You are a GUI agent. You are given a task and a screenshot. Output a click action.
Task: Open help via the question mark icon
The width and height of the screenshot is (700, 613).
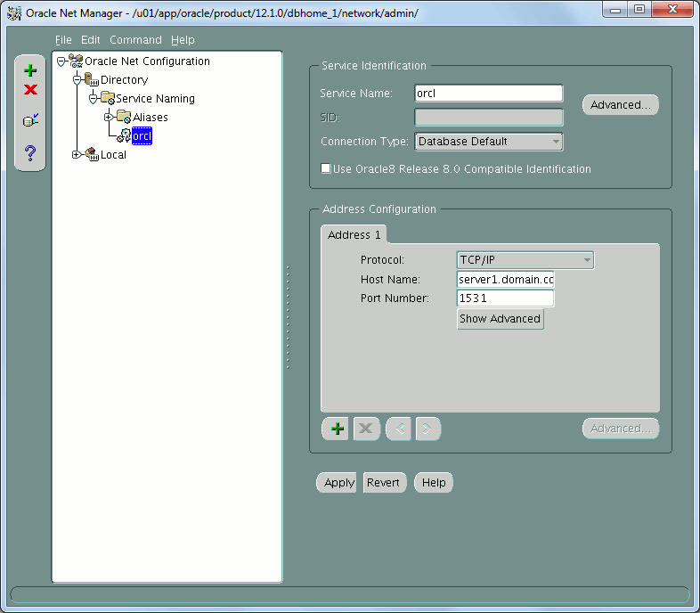[30, 153]
